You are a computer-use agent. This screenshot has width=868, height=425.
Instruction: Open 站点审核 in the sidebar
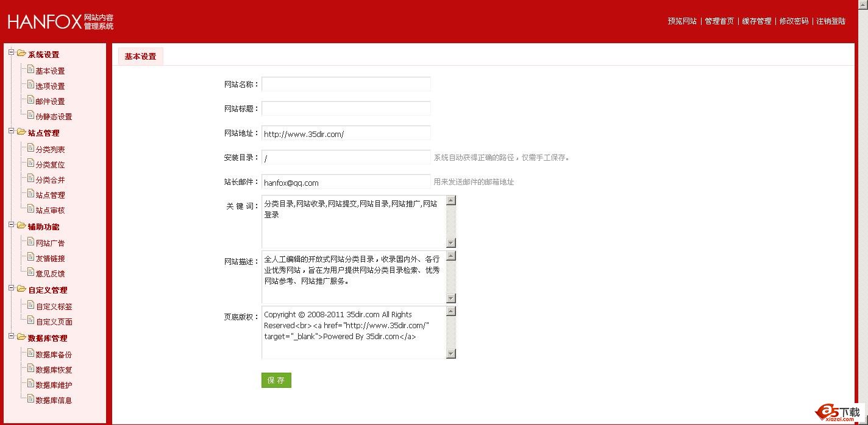(50, 211)
